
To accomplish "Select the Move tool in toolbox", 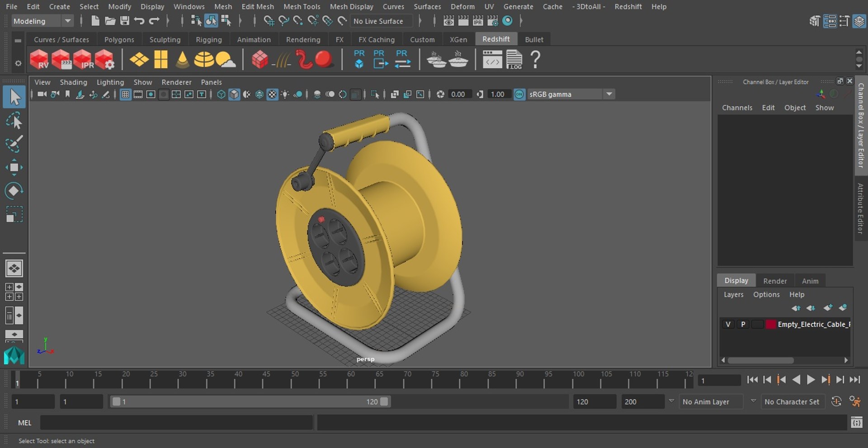I will click(14, 167).
